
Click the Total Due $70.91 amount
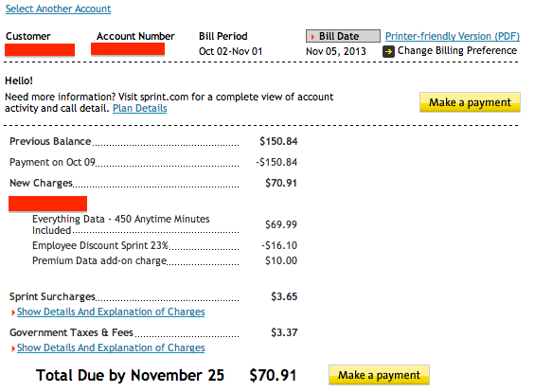(x=273, y=375)
